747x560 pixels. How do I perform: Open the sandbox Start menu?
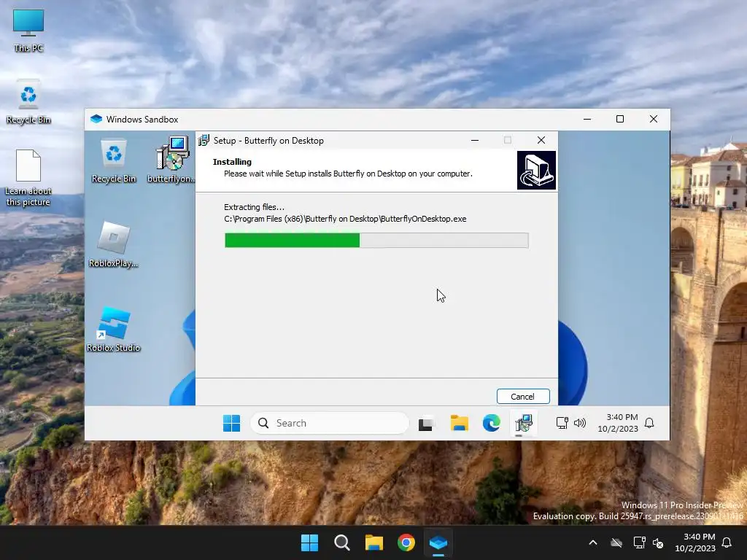pyautogui.click(x=231, y=423)
